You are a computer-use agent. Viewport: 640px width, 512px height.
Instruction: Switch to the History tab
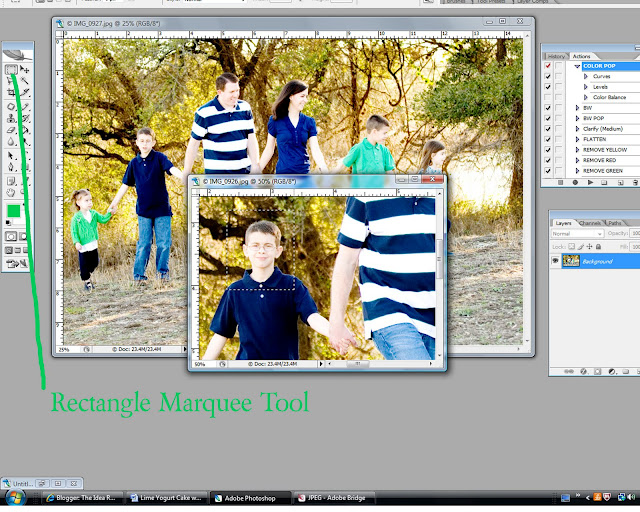click(x=556, y=56)
